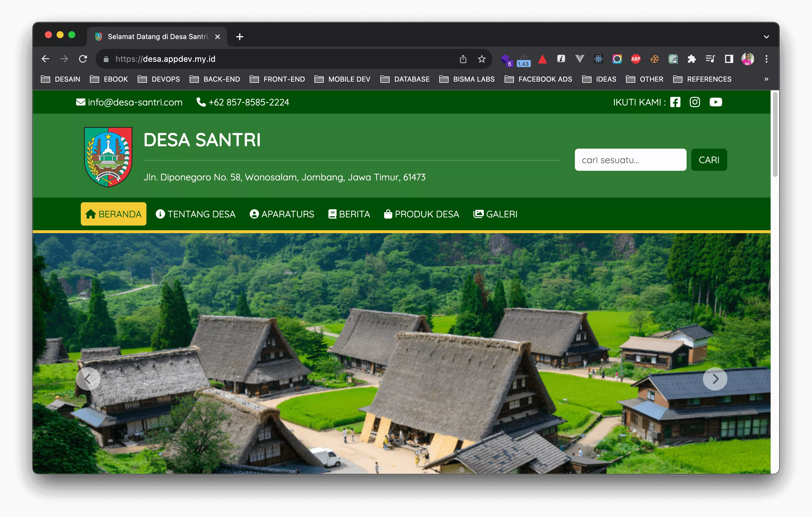
Task: Open the BISMA LABS bookmarks folder
Action: click(467, 79)
